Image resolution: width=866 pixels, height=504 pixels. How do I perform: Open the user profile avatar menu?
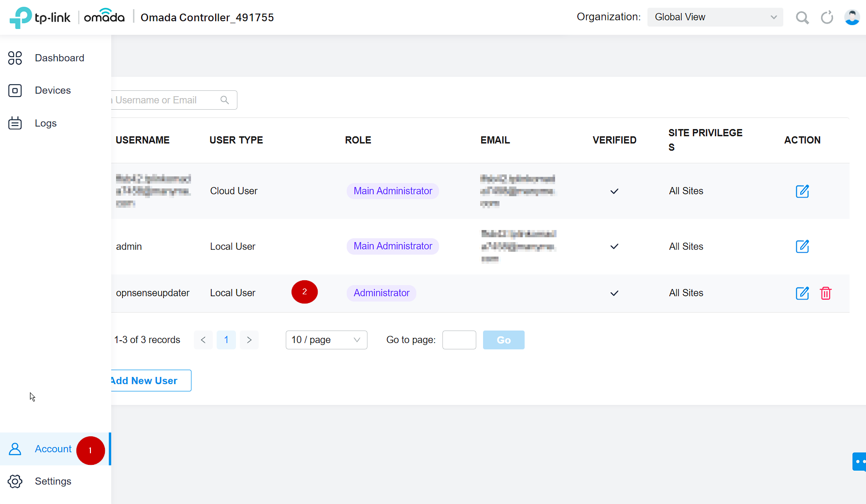coord(851,18)
